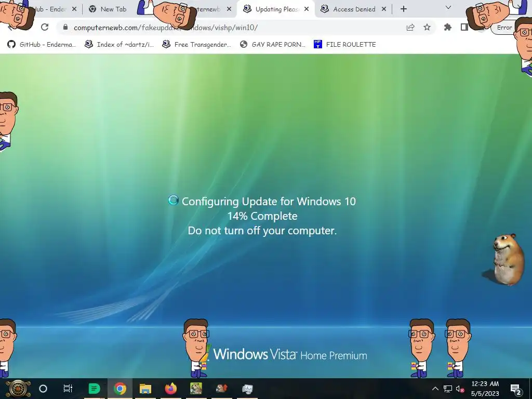Open Cortana circle on taskbar
Image resolution: width=532 pixels, height=399 pixels.
(x=43, y=389)
